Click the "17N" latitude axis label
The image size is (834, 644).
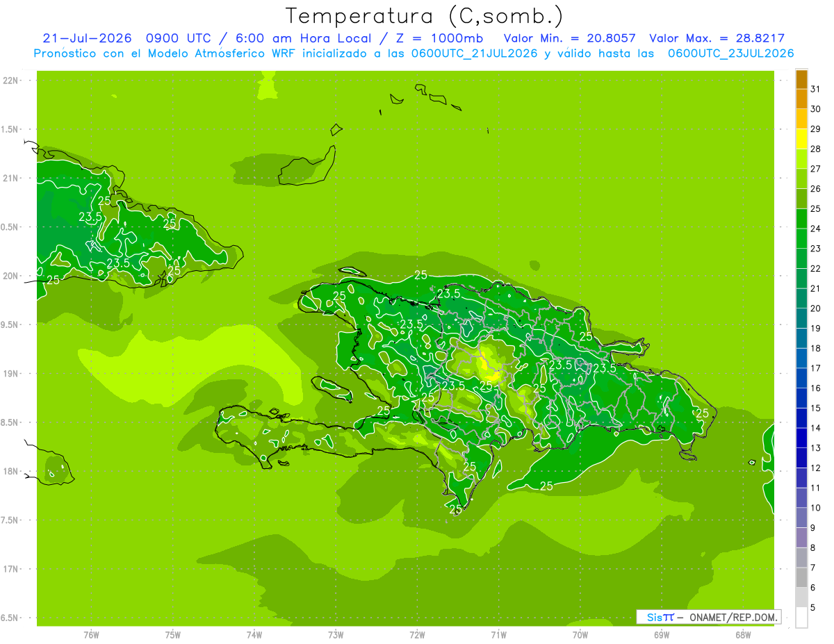(10, 569)
